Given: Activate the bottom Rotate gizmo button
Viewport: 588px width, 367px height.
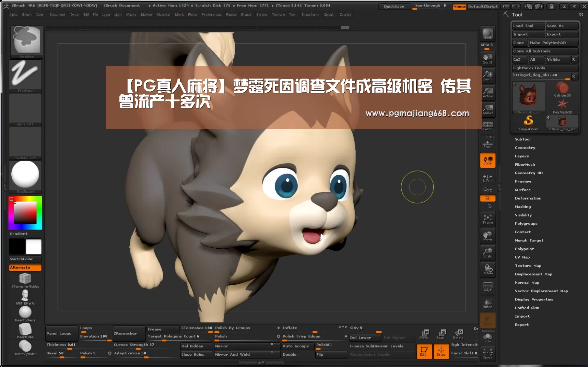Looking at the screenshot, I should click(x=458, y=334).
